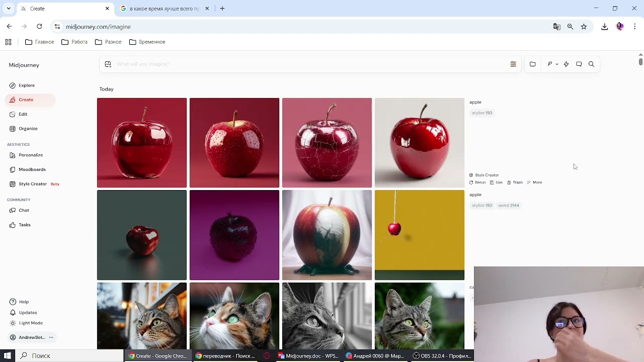This screenshot has width=644, height=362.
Task: Open the search magnifier in Midjourney toolbar
Action: pyautogui.click(x=591, y=64)
